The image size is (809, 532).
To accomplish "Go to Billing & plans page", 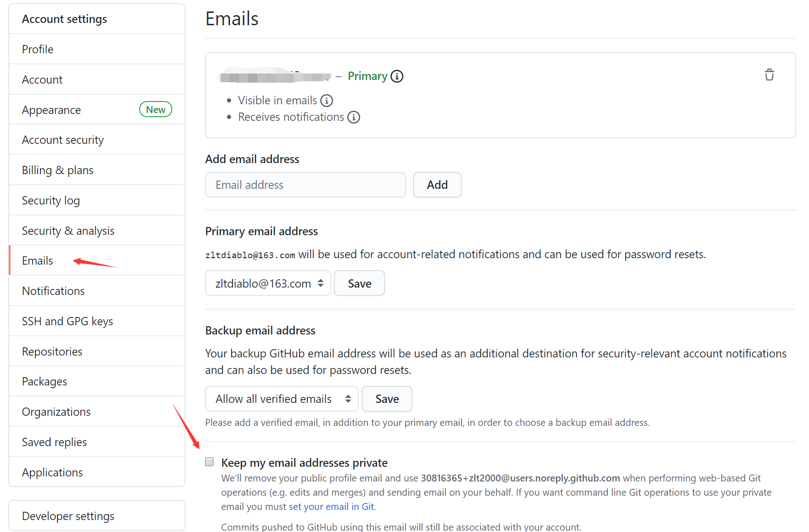I will 57,170.
